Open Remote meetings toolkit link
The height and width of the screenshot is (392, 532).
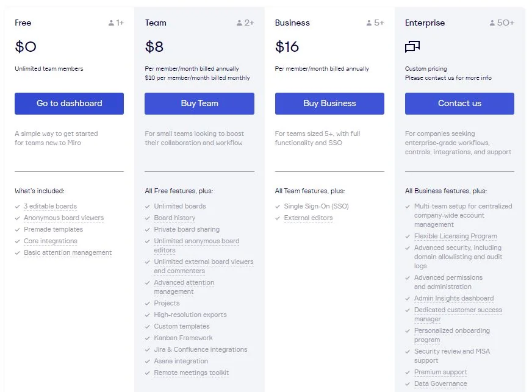(x=191, y=372)
